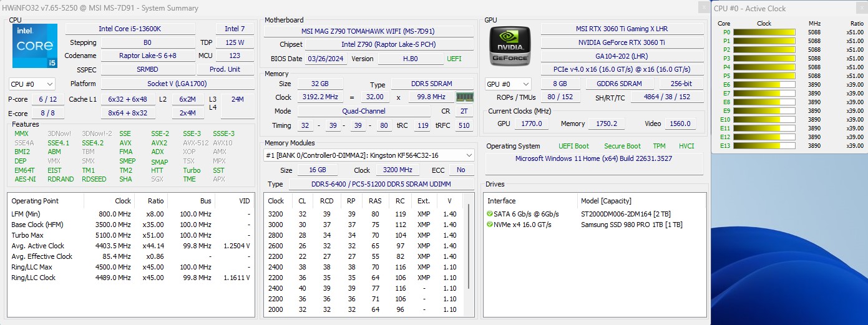Click the E6 core clock bar
The width and height of the screenshot is (868, 325).
[764, 84]
